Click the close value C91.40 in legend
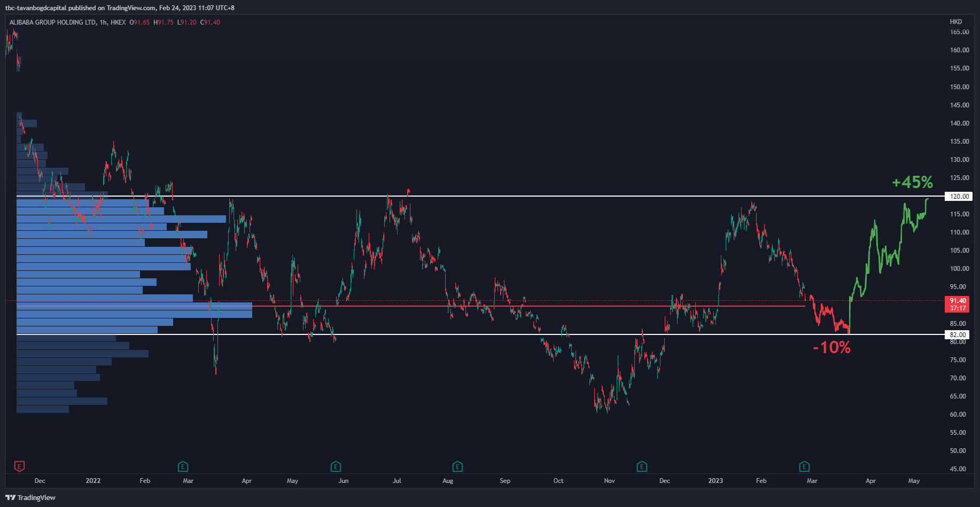 tap(210, 22)
